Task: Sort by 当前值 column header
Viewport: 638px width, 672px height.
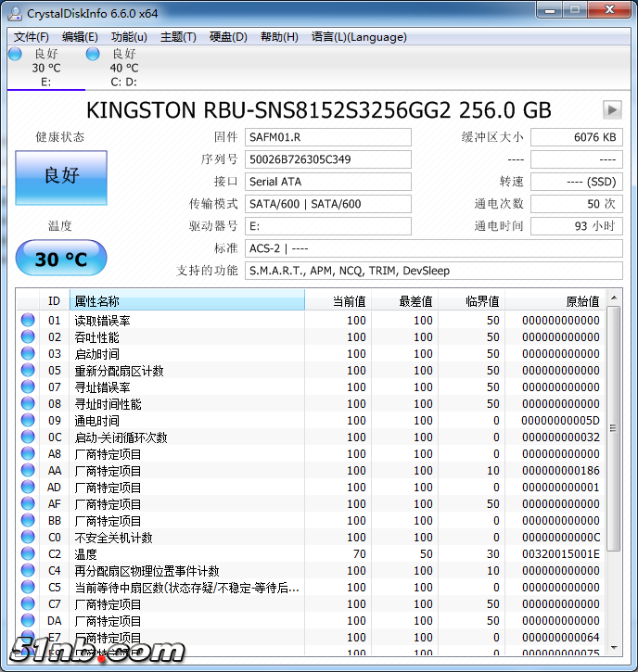Action: click(339, 300)
